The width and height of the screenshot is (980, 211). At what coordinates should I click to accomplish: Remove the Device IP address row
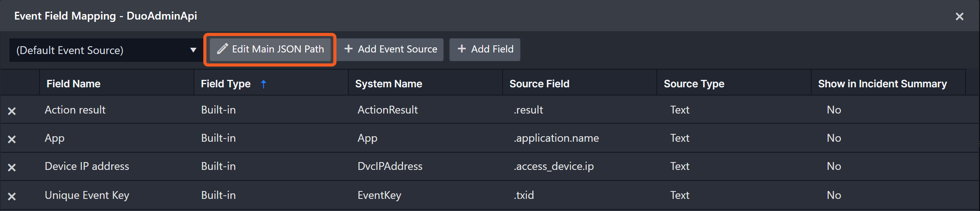pos(12,168)
